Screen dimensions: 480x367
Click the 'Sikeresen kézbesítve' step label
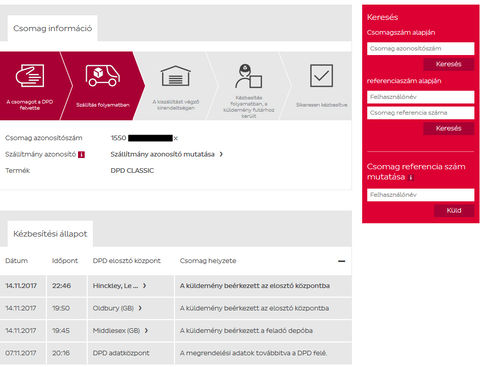(x=322, y=105)
